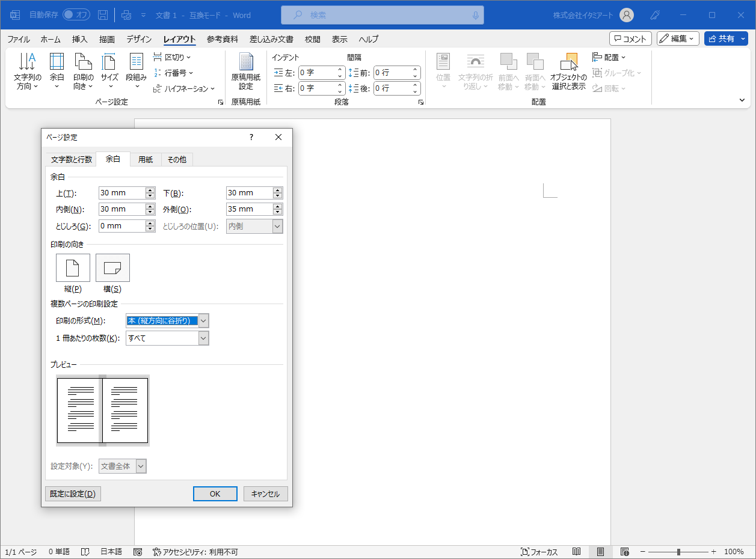Switch to web layout view icon

624,552
